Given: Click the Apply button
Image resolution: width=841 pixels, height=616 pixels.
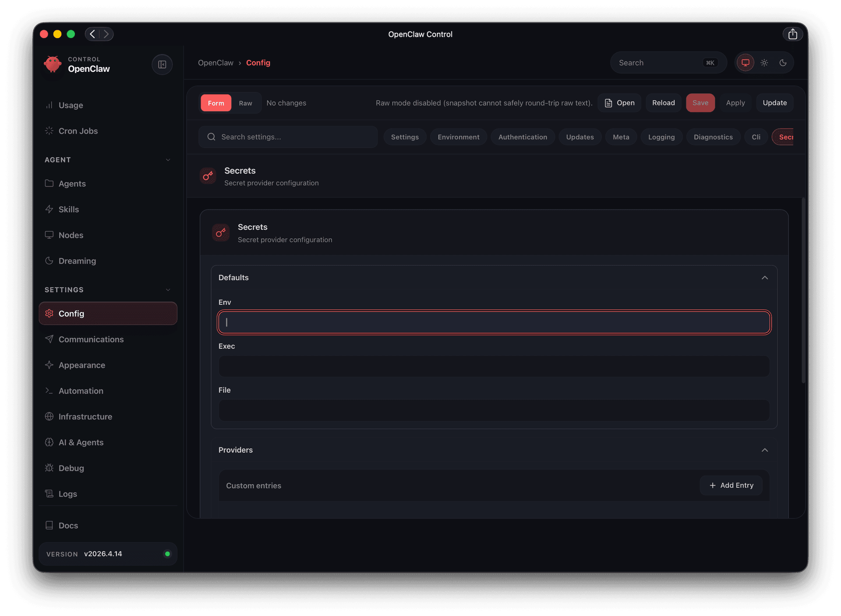Looking at the screenshot, I should 735,103.
